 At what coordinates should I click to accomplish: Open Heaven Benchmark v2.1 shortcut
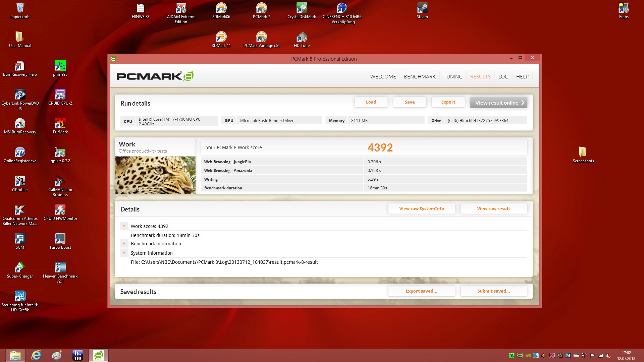[60, 273]
